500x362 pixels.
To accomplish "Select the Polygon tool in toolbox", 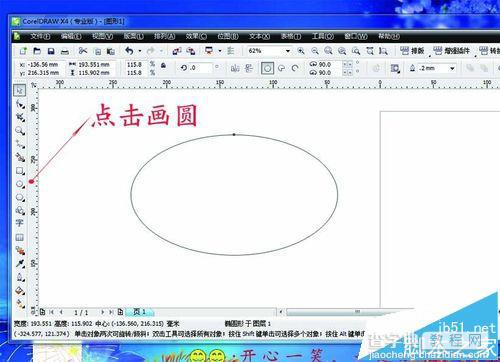I will [x=20, y=197].
